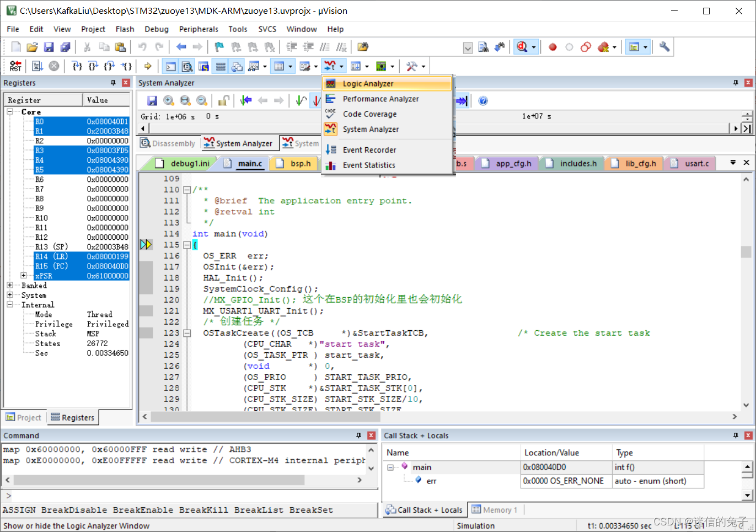Collapse the Core register group
This screenshot has height=532, width=756.
10,111
